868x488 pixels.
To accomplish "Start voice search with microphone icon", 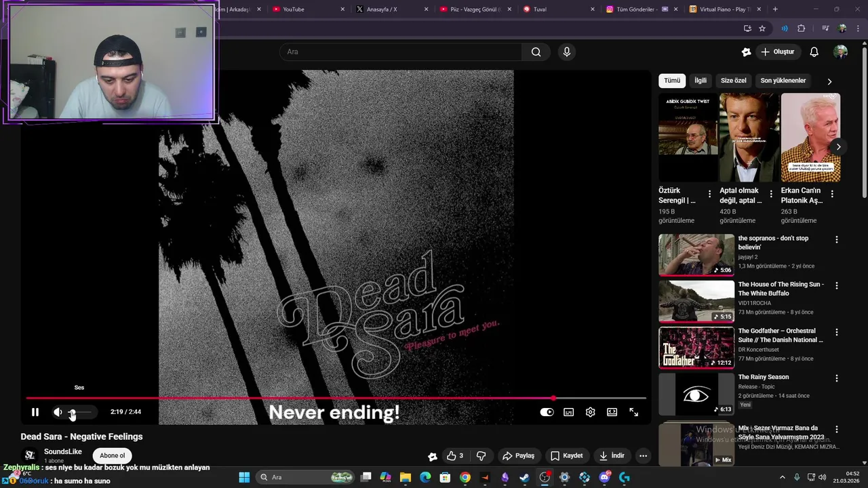I will click(x=567, y=52).
